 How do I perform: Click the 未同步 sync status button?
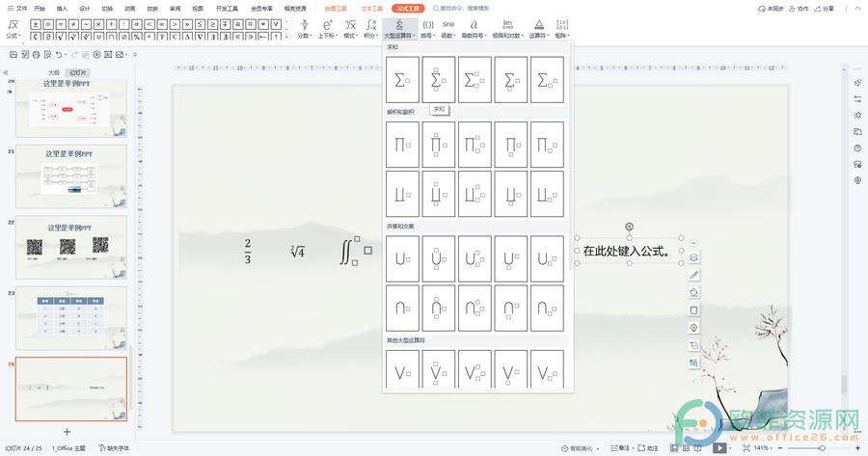click(x=771, y=9)
